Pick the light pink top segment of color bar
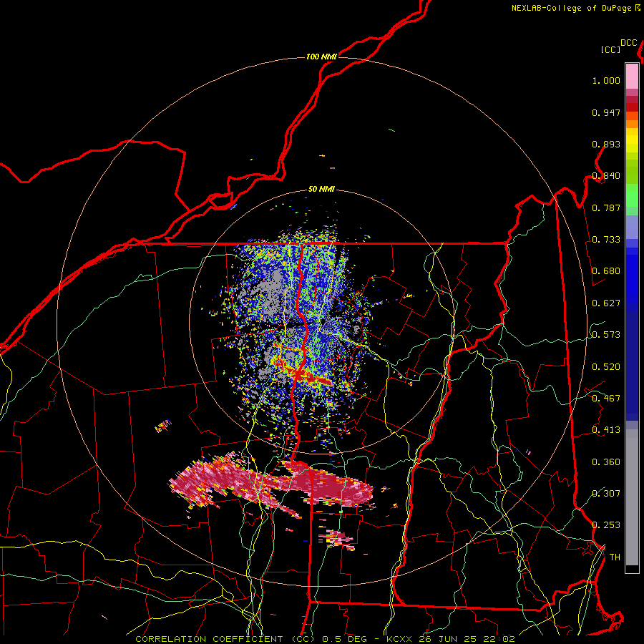 click(632, 76)
